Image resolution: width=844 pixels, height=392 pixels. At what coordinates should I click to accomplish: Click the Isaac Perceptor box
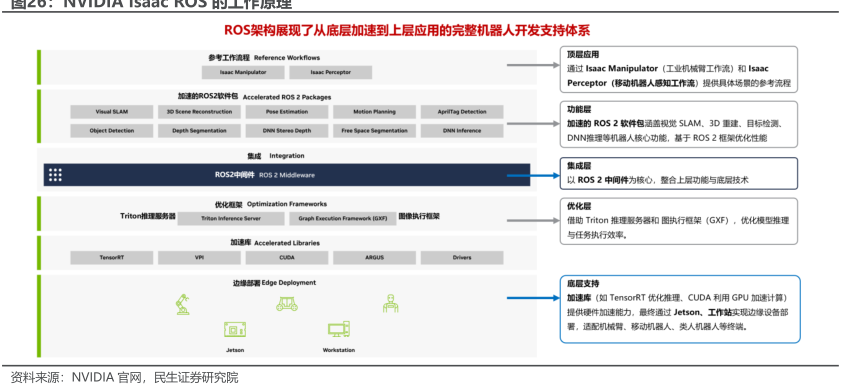330,72
